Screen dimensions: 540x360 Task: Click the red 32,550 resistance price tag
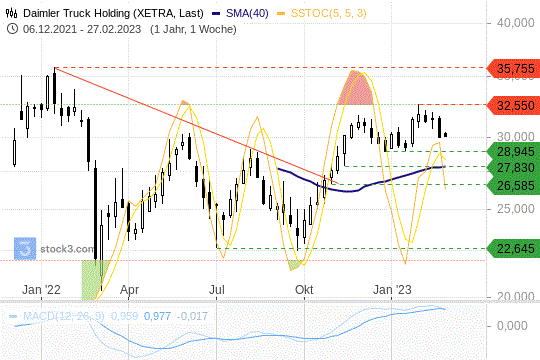(513, 105)
